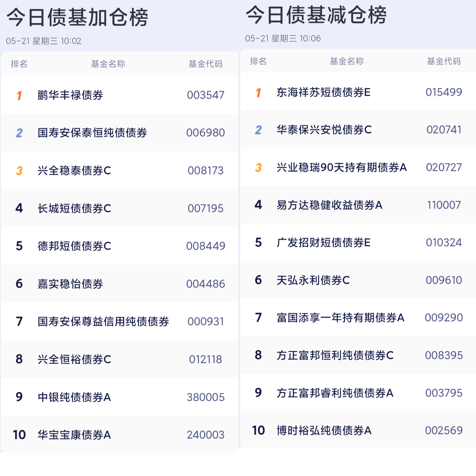This screenshot has width=476, height=476.
Task: Open 鹏华丰禄债券 fund entry
Action: pyautogui.click(x=70, y=95)
